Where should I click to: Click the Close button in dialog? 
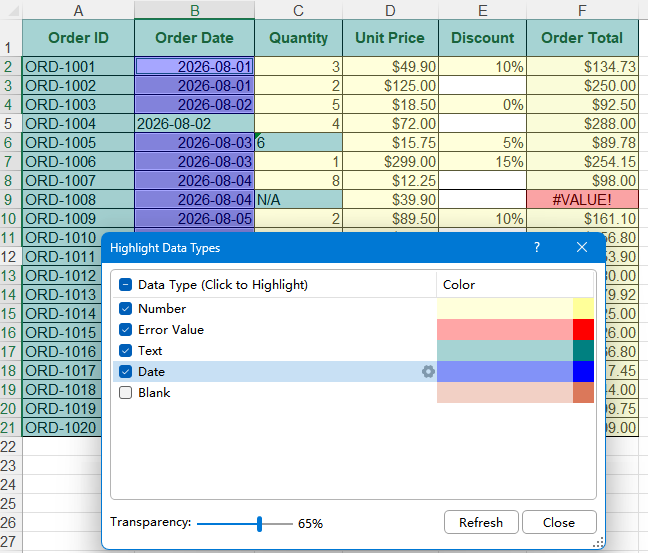(559, 522)
